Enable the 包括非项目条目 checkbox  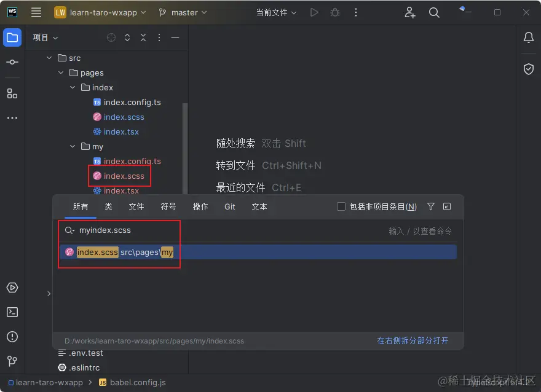tap(341, 206)
